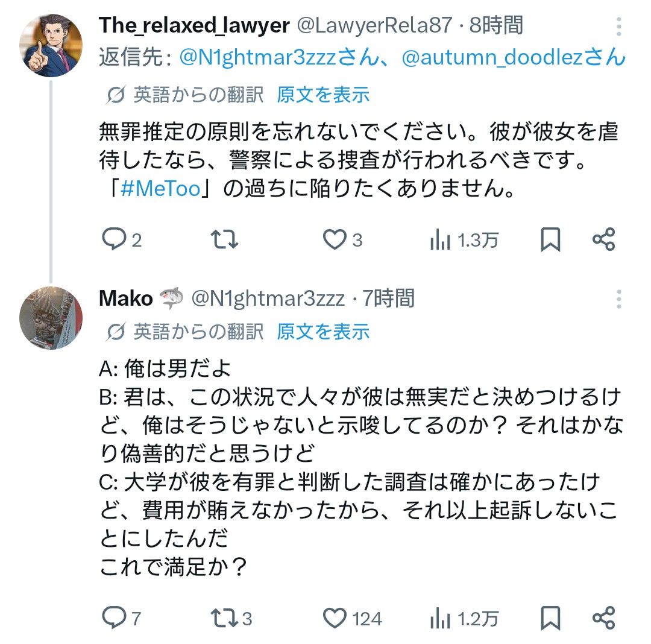Open more options for The_relaxed_lawyer's tweet
Screen dimensions: 651x644
click(619, 27)
